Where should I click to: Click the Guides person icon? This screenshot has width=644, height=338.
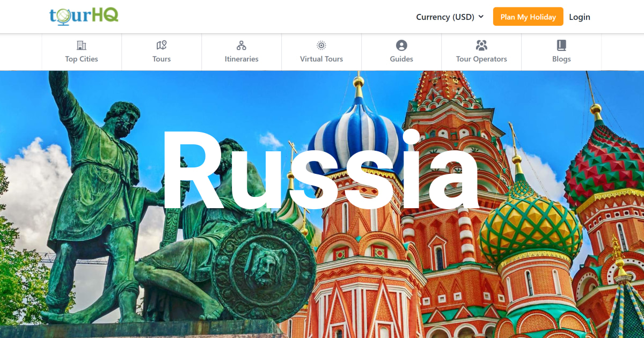coord(401,45)
